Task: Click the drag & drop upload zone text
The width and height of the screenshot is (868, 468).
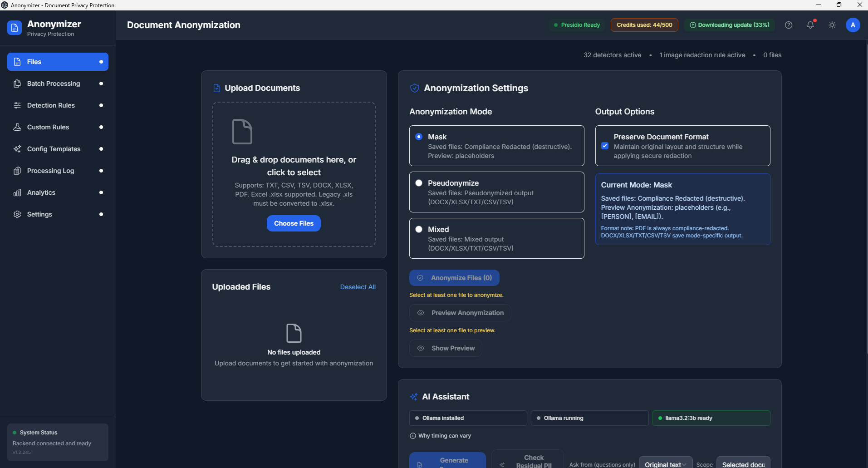Action: click(x=294, y=166)
